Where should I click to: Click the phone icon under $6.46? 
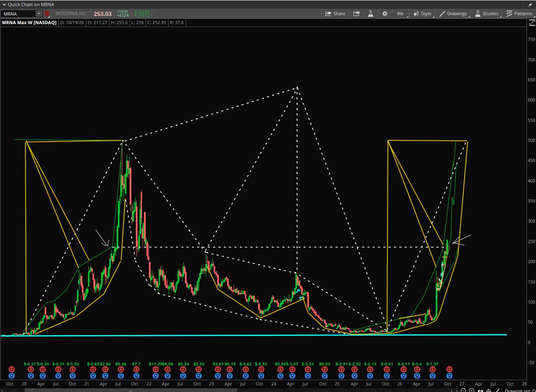click(121, 369)
